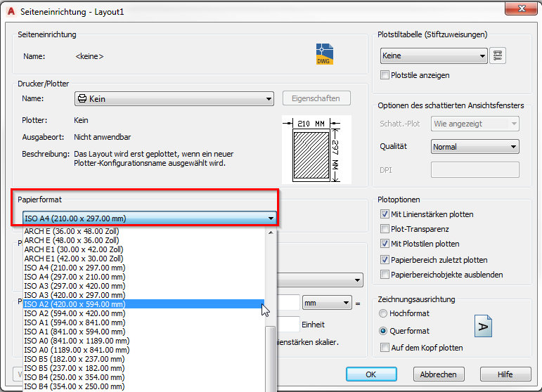Screen dimensions: 542x392
Task: Click the plot style table editor icon
Action: point(498,56)
